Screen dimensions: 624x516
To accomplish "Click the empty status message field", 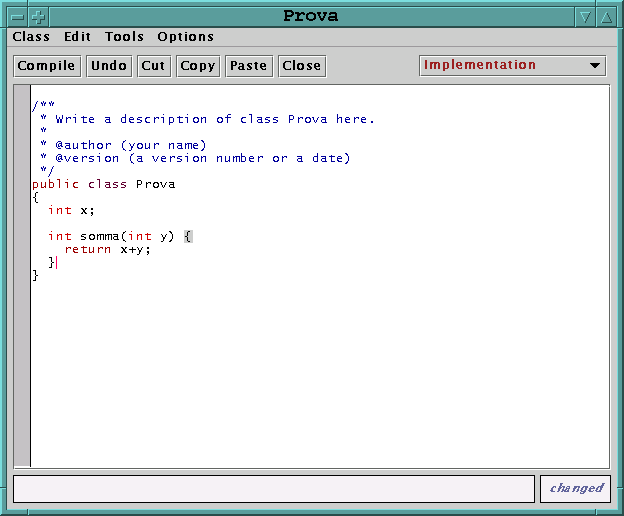I will click(274, 489).
